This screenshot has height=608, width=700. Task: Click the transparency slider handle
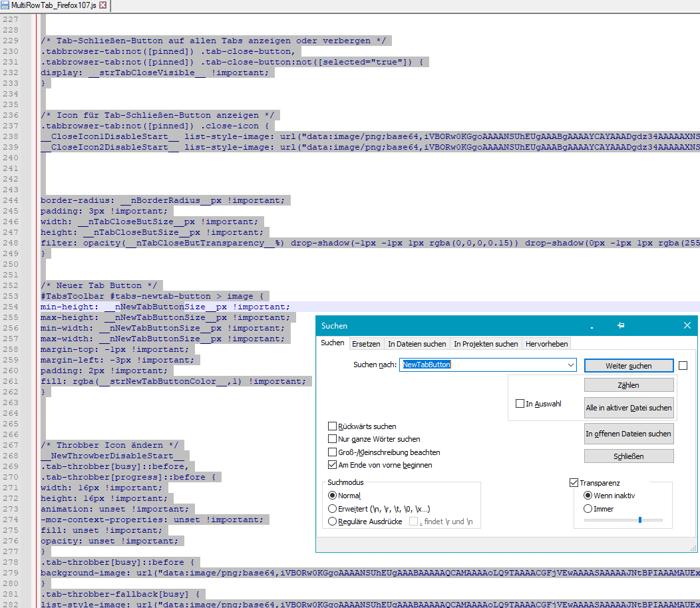[639, 520]
